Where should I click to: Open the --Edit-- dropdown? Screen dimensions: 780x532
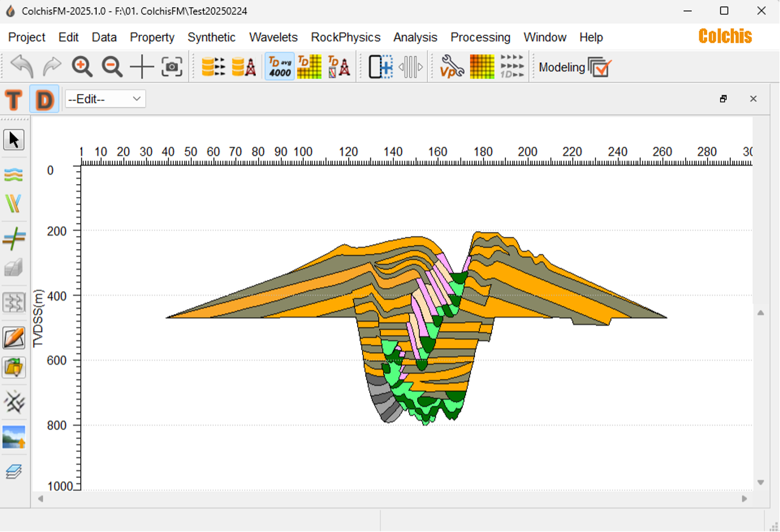pyautogui.click(x=105, y=98)
